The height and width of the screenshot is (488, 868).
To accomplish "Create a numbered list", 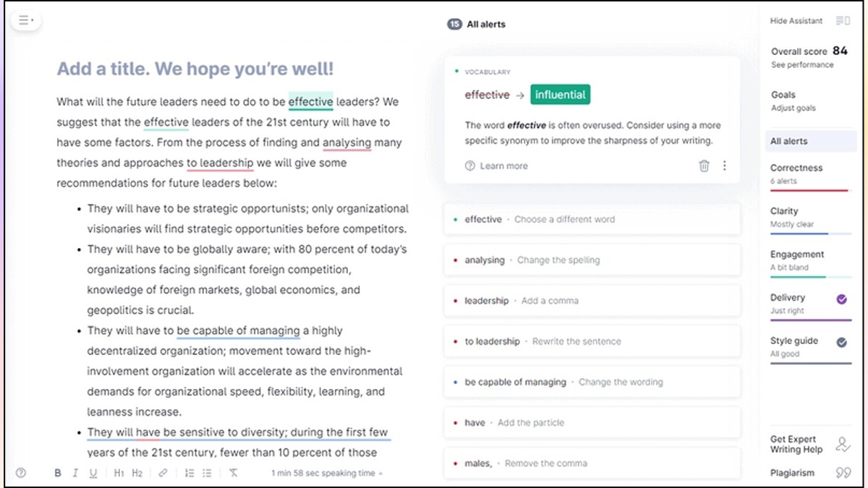I will tap(190, 473).
